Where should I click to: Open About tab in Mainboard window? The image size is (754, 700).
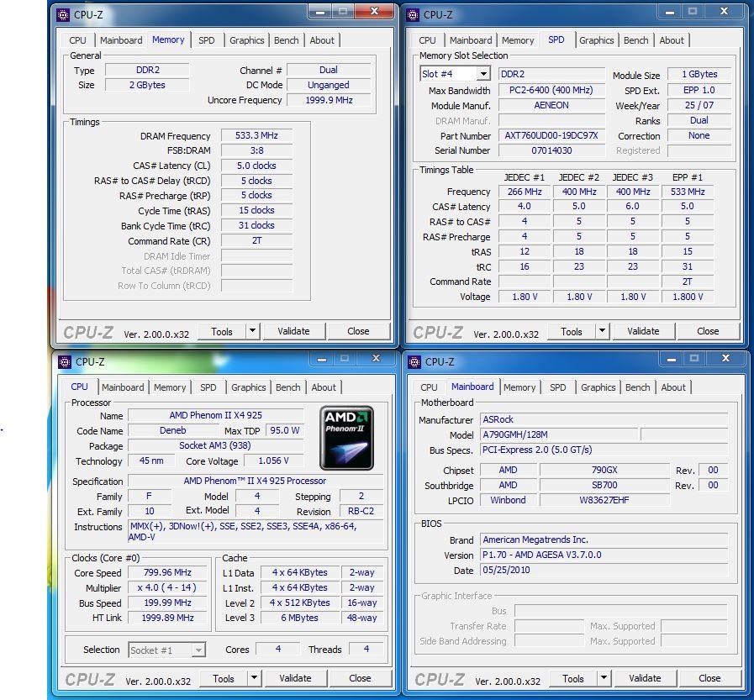[673, 387]
